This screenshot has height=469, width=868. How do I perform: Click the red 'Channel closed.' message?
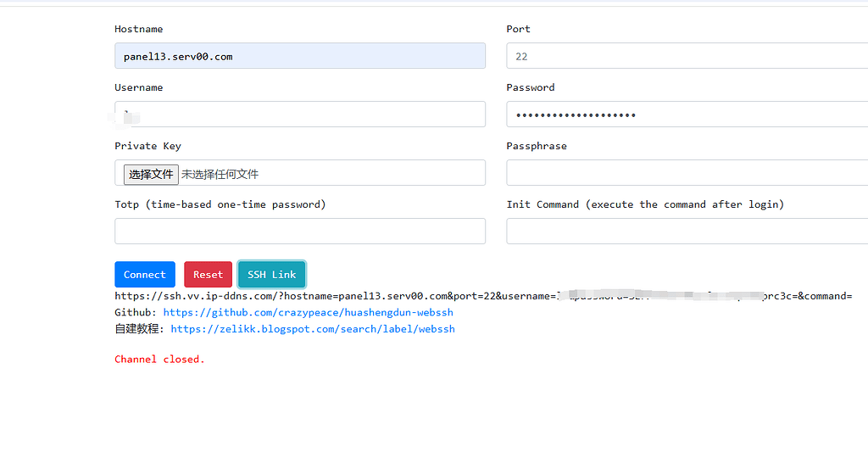pos(159,360)
